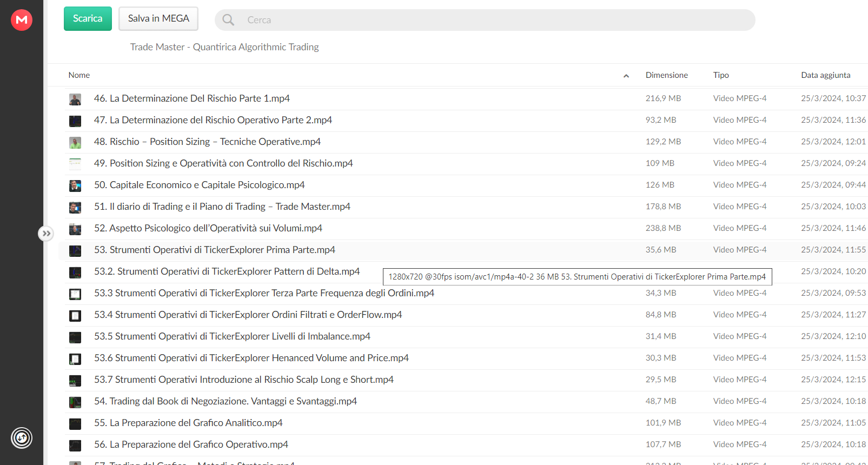Click the icon for 56 Grafico Operativo
868x465 pixels.
[75, 445]
